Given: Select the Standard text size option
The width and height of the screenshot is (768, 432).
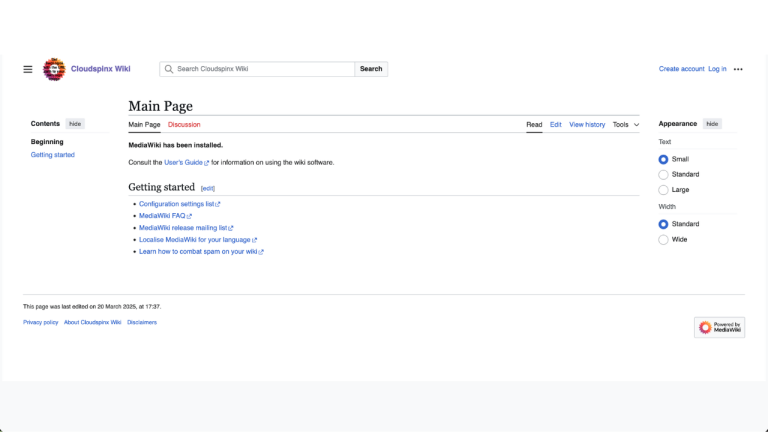Looking at the screenshot, I should click(x=663, y=174).
